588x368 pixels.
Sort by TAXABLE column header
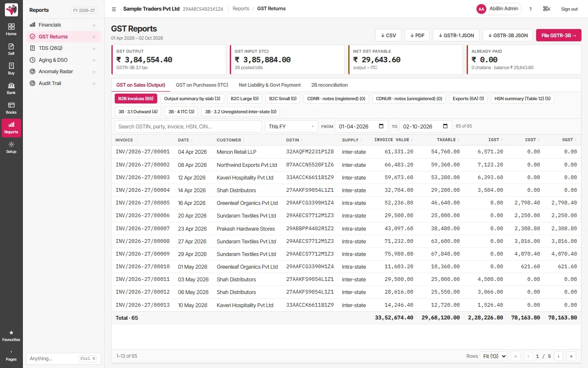[x=448, y=140]
